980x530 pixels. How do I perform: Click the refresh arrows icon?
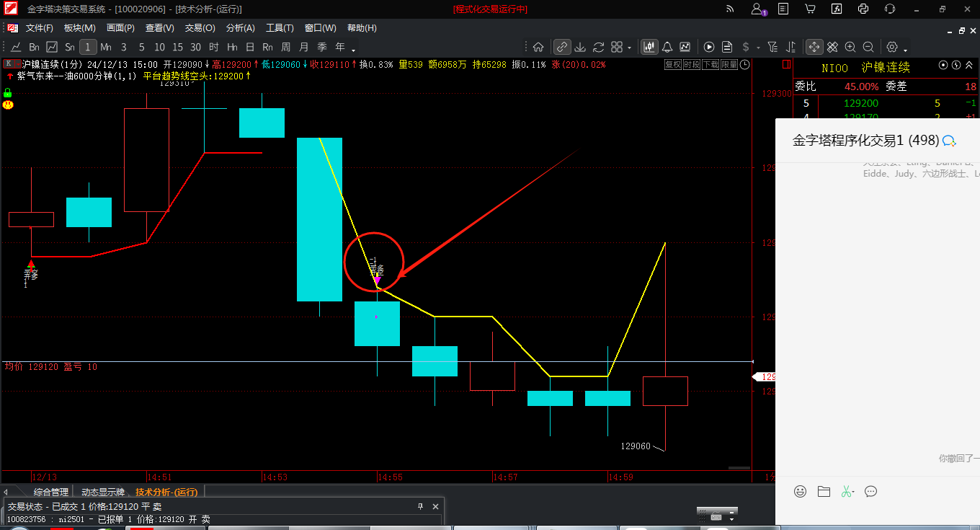point(598,47)
